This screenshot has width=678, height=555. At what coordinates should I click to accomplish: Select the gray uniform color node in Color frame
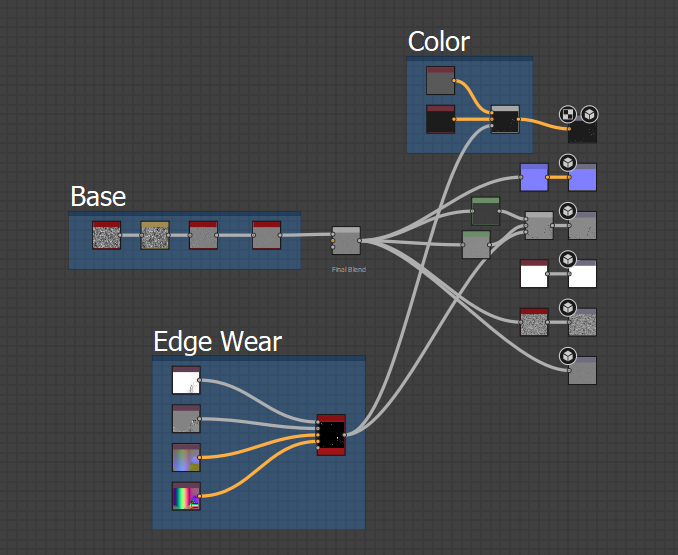tap(440, 80)
